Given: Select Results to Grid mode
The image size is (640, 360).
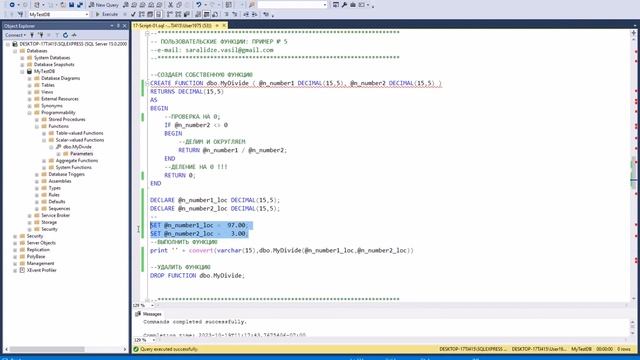Looking at the screenshot, I should [207, 14].
